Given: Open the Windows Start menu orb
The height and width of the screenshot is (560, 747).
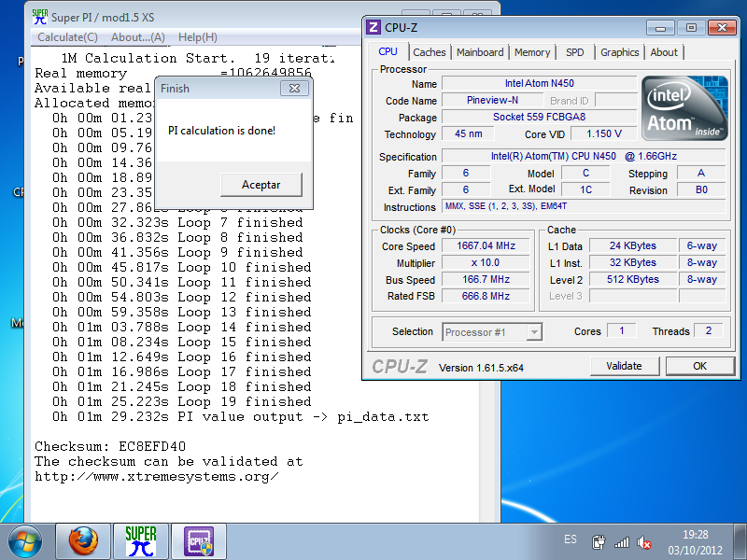Looking at the screenshot, I should pyautogui.click(x=24, y=542).
